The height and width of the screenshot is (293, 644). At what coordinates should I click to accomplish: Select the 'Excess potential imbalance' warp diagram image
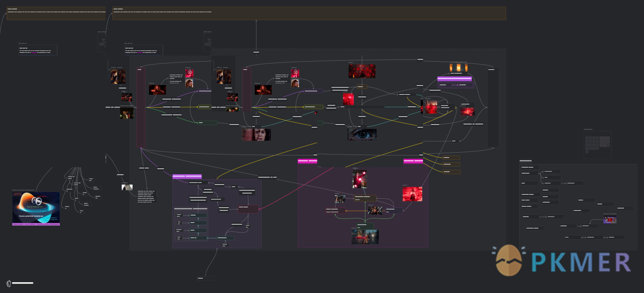pyautogui.click(x=36, y=208)
